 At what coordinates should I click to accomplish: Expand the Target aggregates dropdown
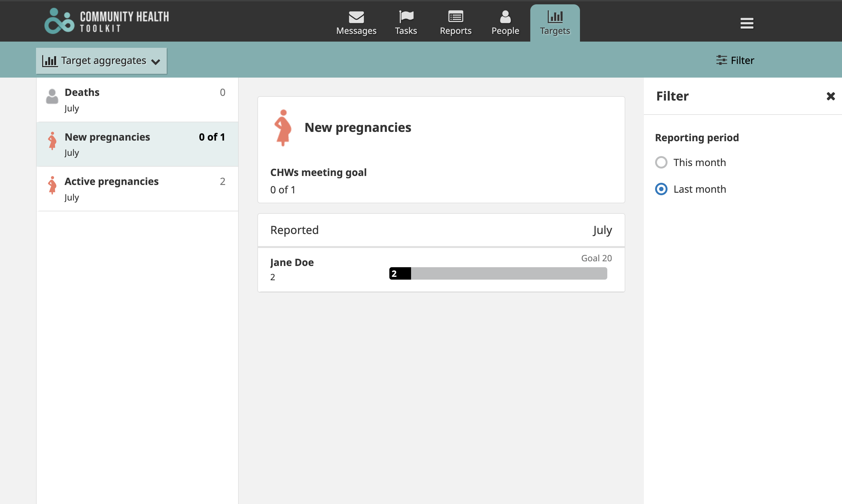101,61
